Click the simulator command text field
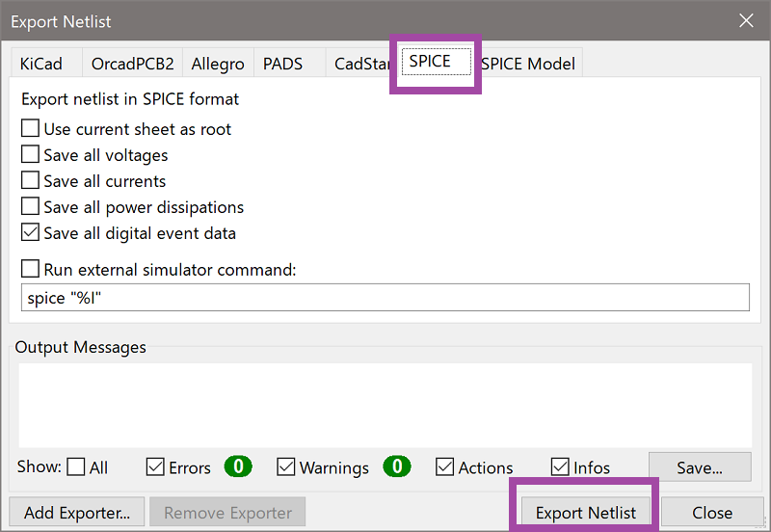 coord(385,298)
